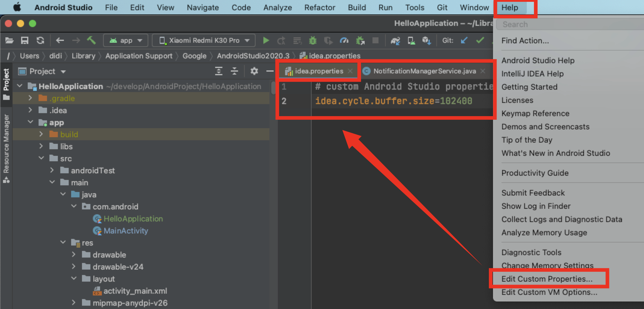Start debugging with the green bug icon

tap(313, 40)
